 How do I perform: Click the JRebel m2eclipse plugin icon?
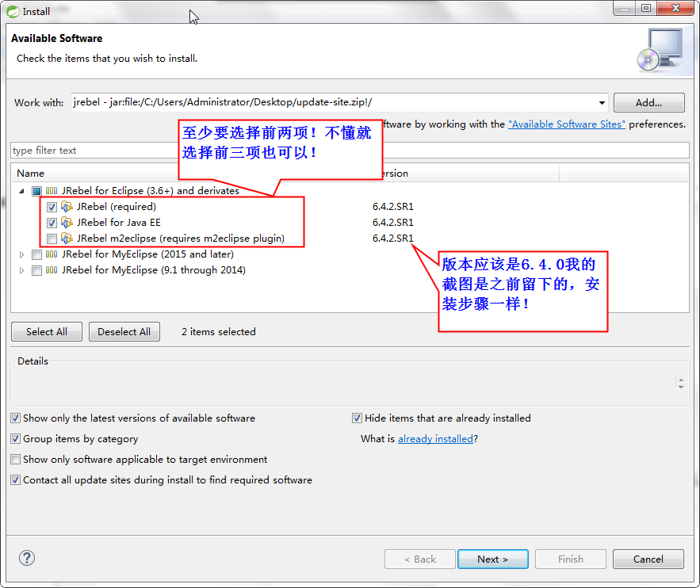point(67,239)
